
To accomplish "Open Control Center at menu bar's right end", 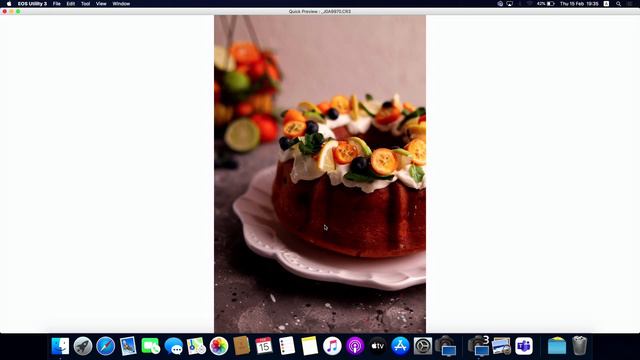I will 630,4.
